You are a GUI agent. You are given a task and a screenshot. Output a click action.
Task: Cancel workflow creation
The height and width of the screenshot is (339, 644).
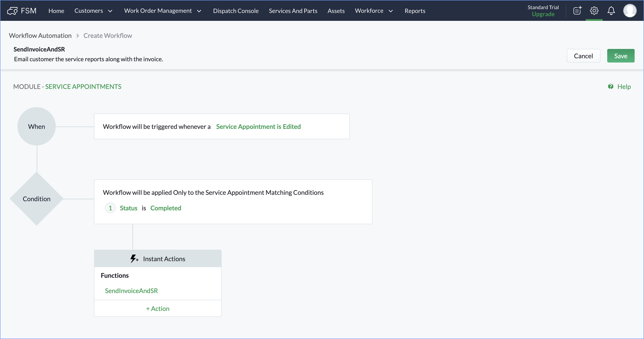pos(583,56)
